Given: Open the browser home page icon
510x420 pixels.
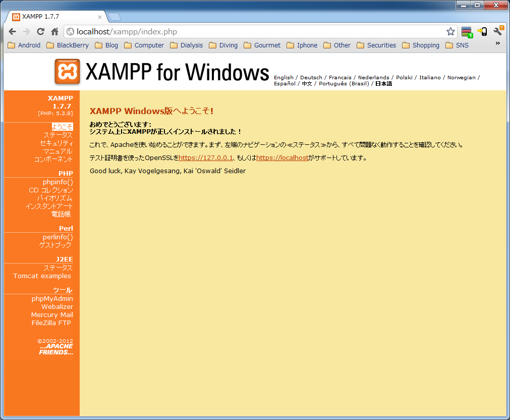Looking at the screenshot, I should pyautogui.click(x=54, y=32).
